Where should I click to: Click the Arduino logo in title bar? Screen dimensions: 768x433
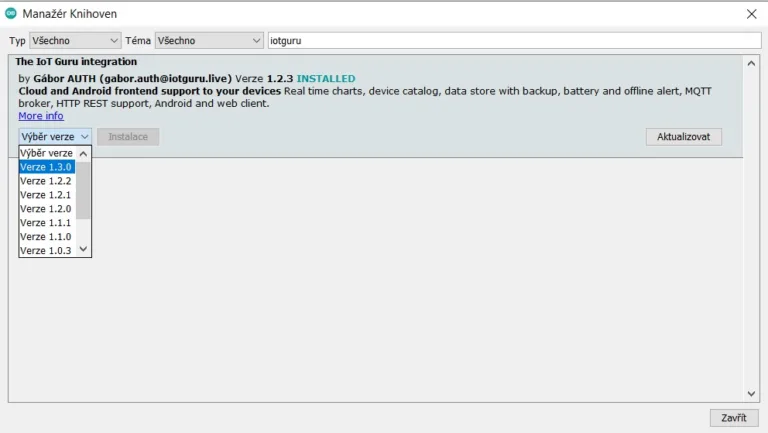[x=11, y=14]
